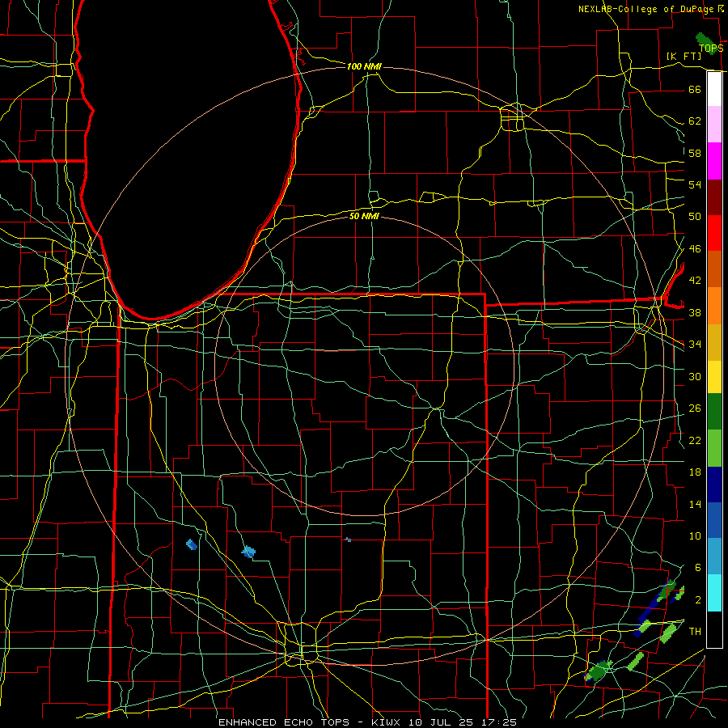The height and width of the screenshot is (728, 728).
Task: Click the light orange legend swatch
Action: [x=714, y=306]
